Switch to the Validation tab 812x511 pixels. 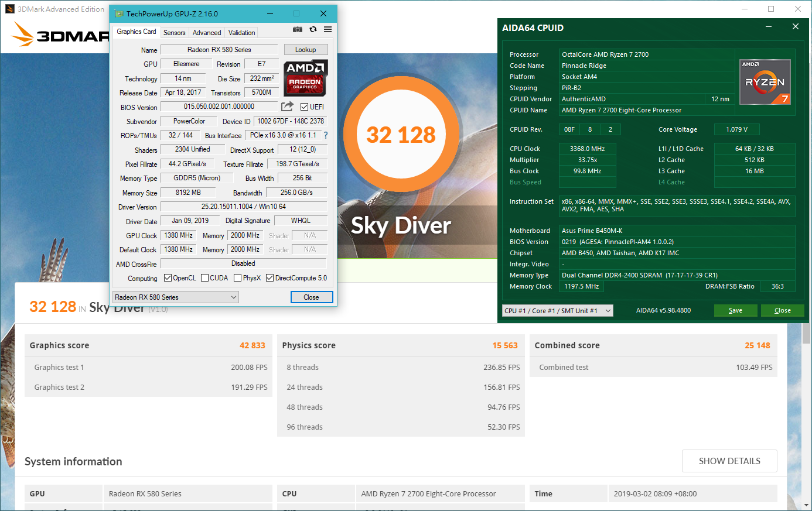242,33
